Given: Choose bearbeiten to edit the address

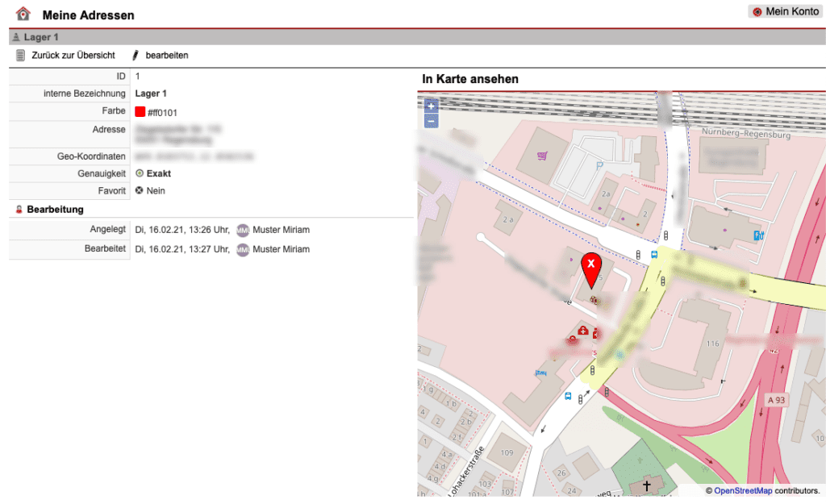Looking at the screenshot, I should (x=166, y=55).
